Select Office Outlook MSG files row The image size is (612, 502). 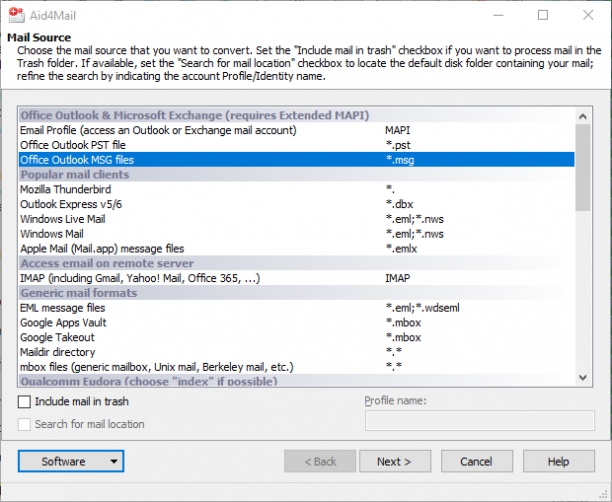[297, 160]
